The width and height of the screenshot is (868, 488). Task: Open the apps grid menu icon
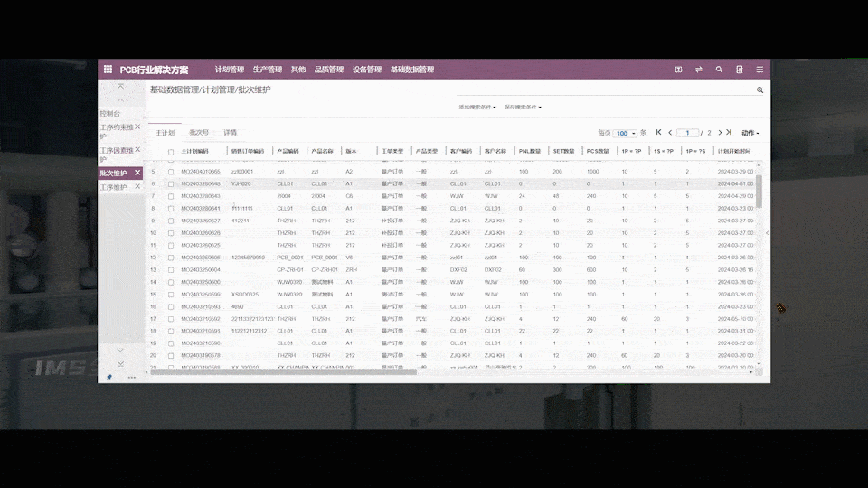pyautogui.click(x=108, y=70)
